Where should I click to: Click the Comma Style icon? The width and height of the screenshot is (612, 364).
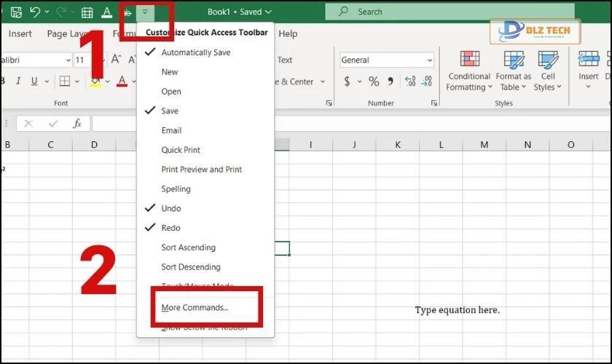click(x=391, y=82)
